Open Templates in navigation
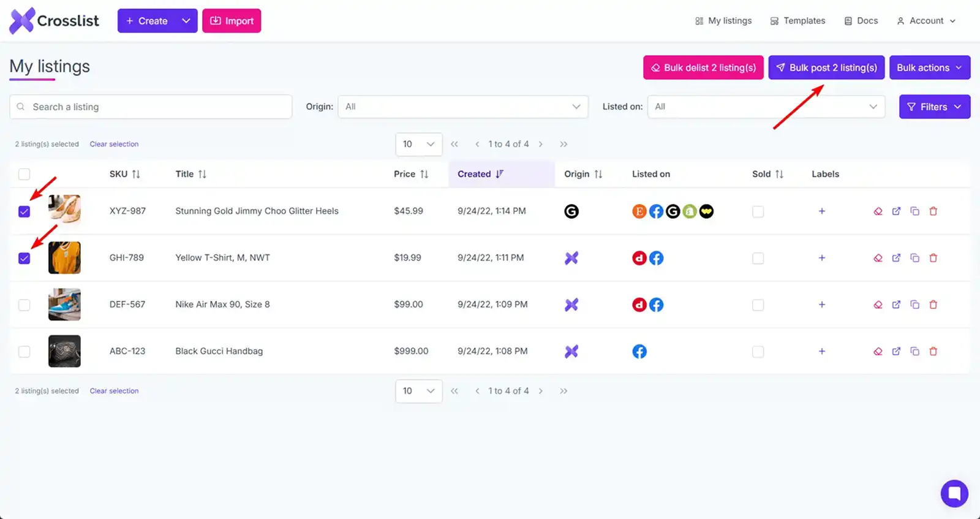980x519 pixels. [x=797, y=21]
